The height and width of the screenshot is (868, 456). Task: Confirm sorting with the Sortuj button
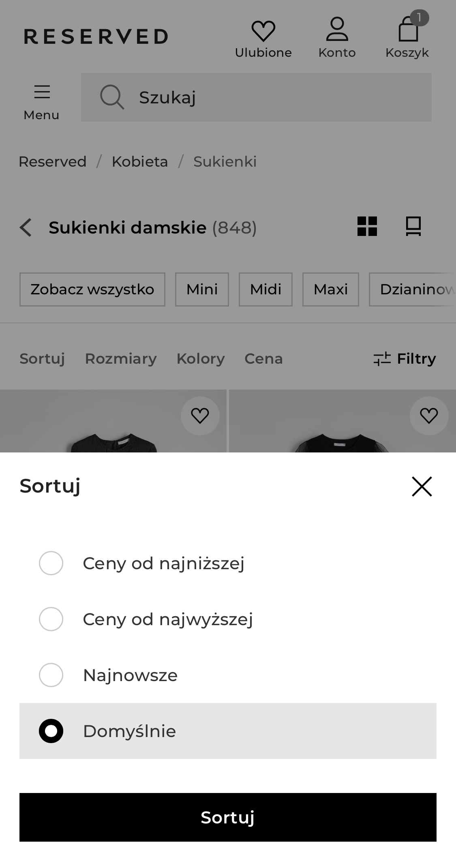tap(228, 817)
